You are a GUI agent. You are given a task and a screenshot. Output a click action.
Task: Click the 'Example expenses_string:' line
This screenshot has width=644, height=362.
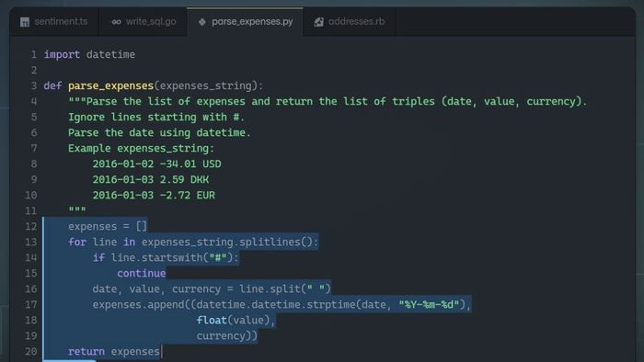click(x=142, y=149)
